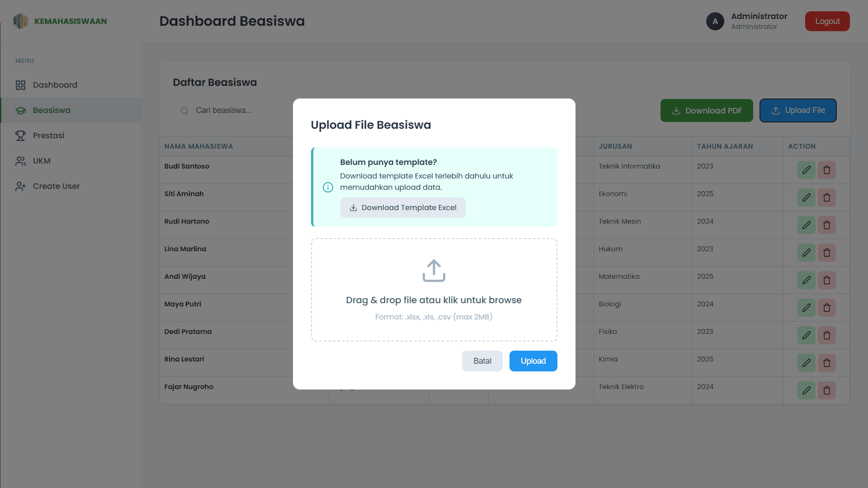This screenshot has width=868, height=488.
Task: Open the Dashboard sidebar icon
Action: click(x=20, y=85)
